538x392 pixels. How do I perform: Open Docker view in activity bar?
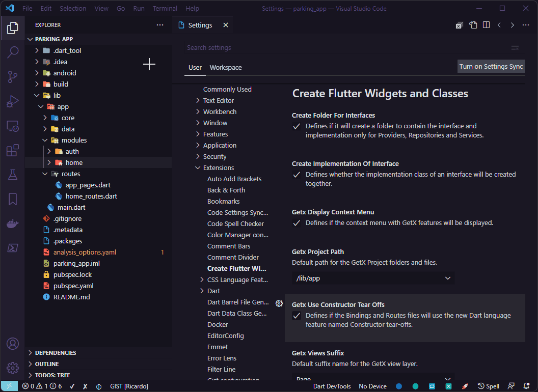click(x=12, y=223)
